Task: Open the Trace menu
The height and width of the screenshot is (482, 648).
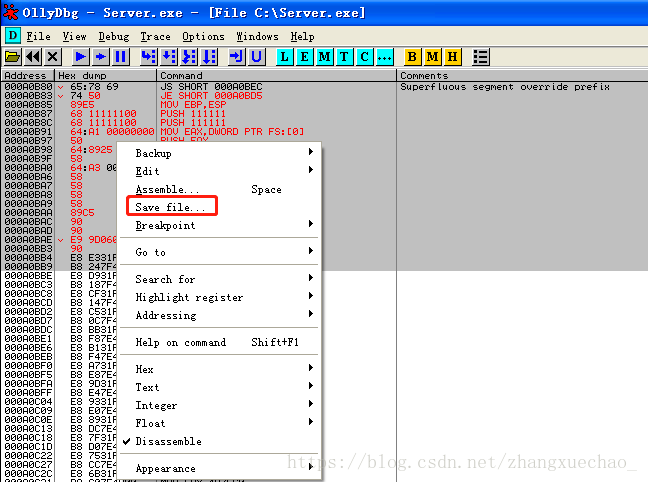Action: (155, 36)
